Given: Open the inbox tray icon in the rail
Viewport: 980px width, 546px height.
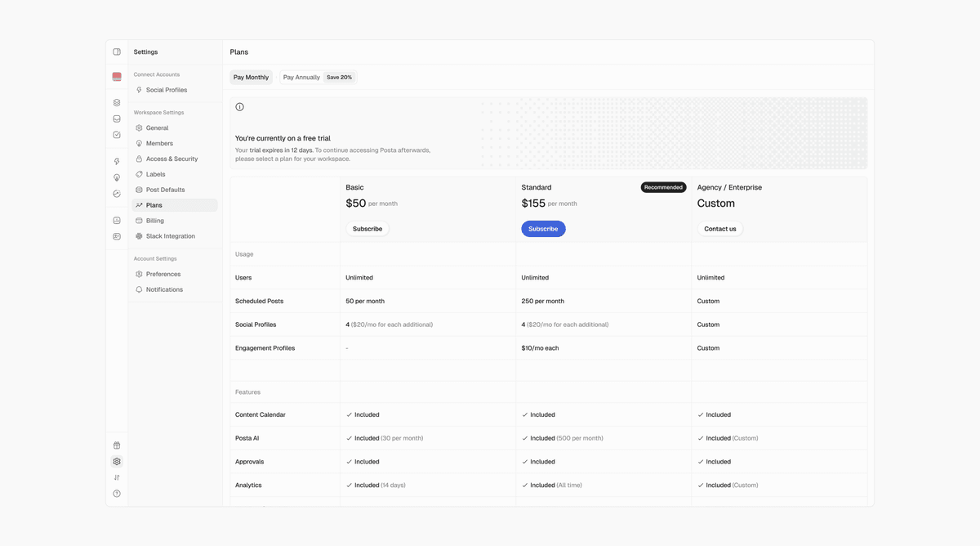Looking at the screenshot, I should click(117, 119).
